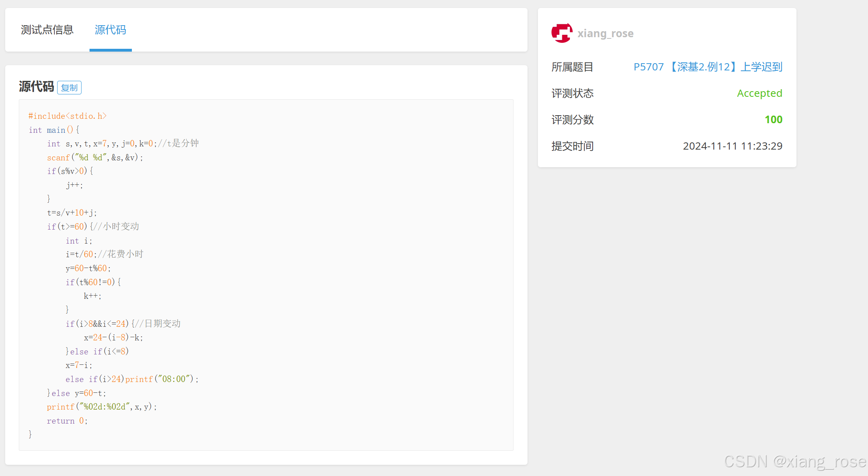Click the t=s/v+10+j code line
Image resolution: width=868 pixels, height=476 pixels.
(x=72, y=213)
